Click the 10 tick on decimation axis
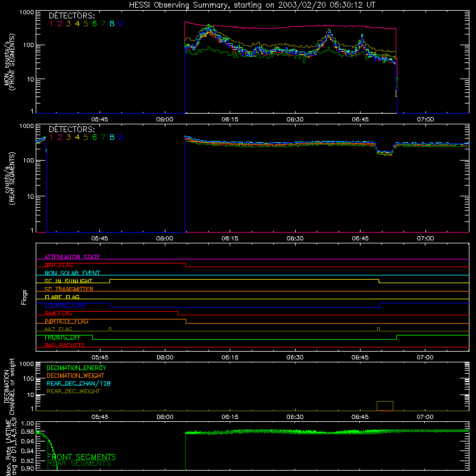This screenshot has width=476, height=476. pyautogui.click(x=30, y=395)
